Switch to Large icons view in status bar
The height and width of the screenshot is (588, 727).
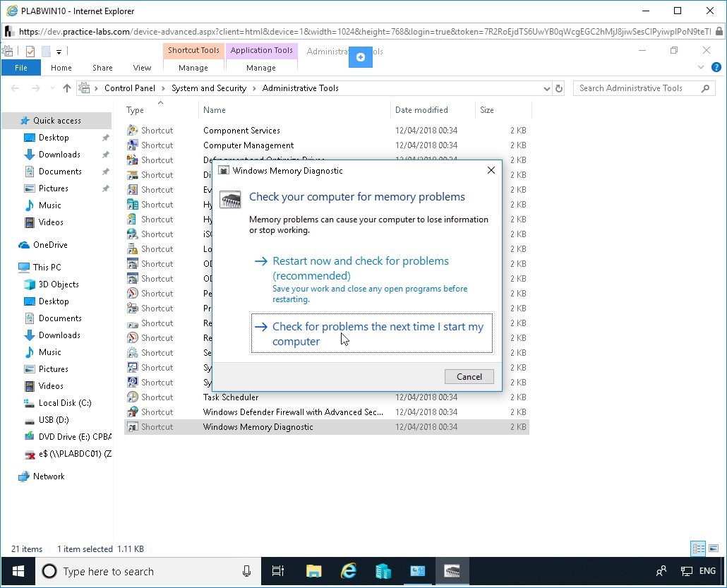714,548
